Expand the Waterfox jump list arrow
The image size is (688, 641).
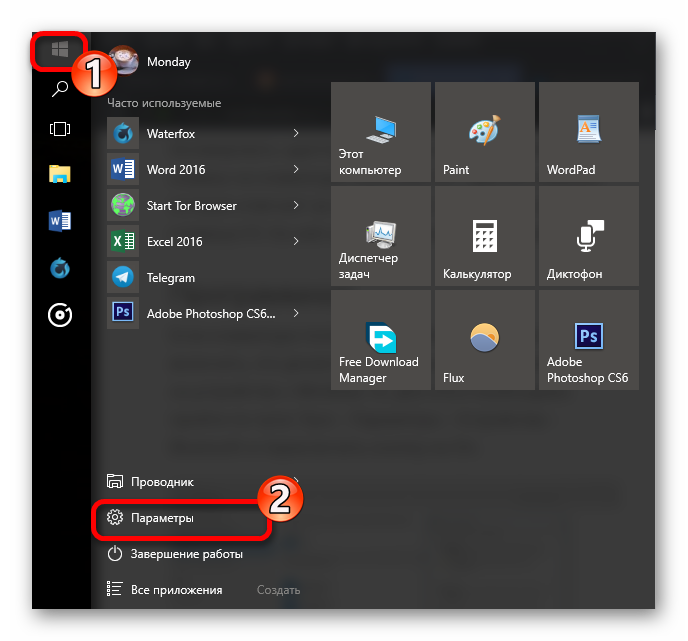pos(296,133)
